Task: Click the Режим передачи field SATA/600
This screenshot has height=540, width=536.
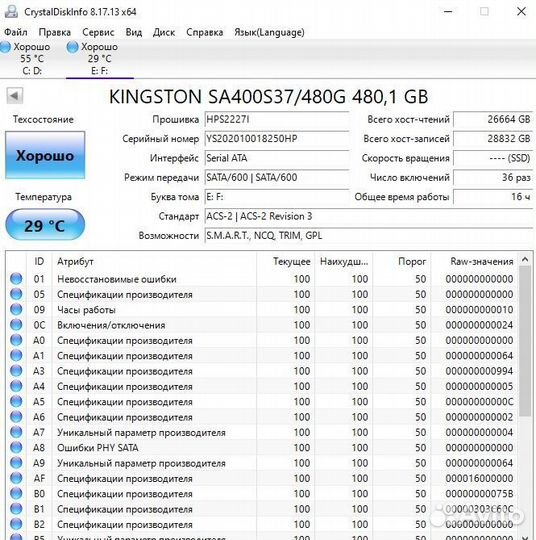Action: [x=277, y=177]
